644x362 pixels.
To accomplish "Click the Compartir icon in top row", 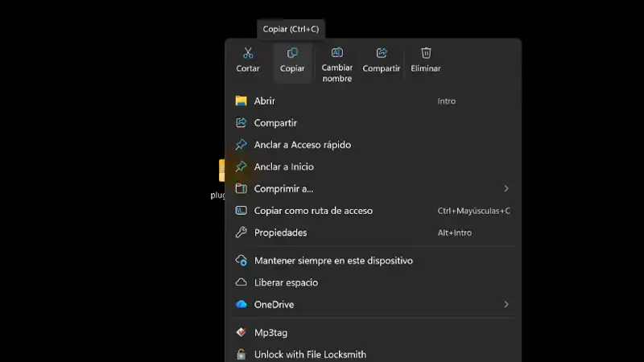I will (x=382, y=53).
